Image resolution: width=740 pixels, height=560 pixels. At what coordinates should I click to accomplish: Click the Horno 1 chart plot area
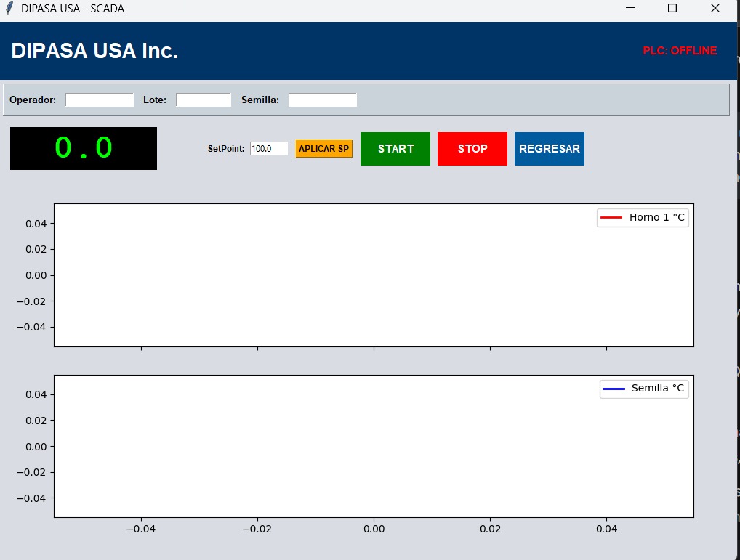pos(374,275)
